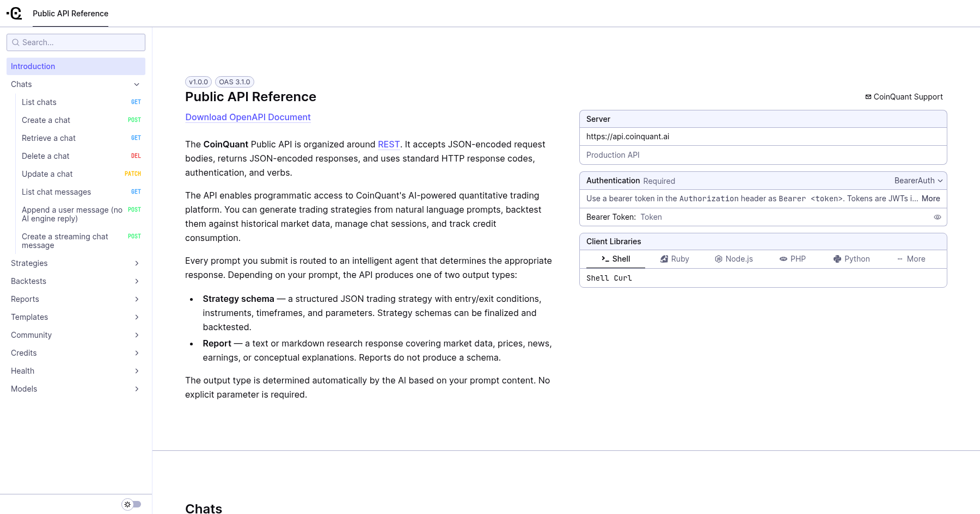Open the BearerAuth dropdown

918,181
